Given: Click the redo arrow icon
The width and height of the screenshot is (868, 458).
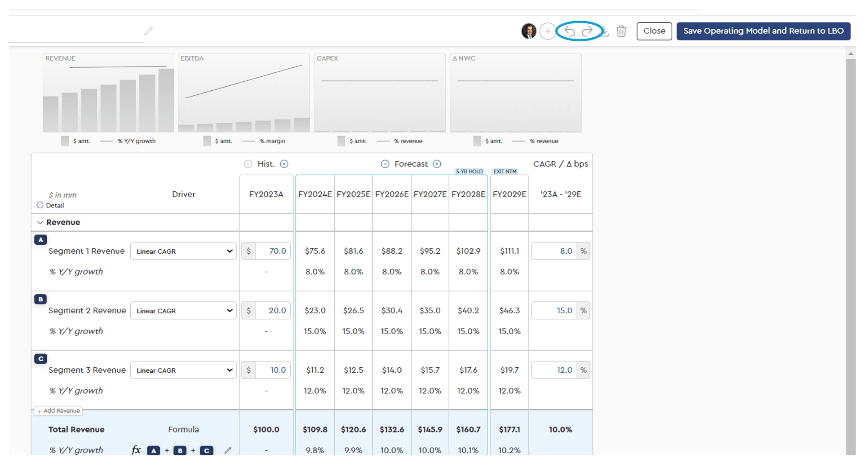Looking at the screenshot, I should coord(587,31).
